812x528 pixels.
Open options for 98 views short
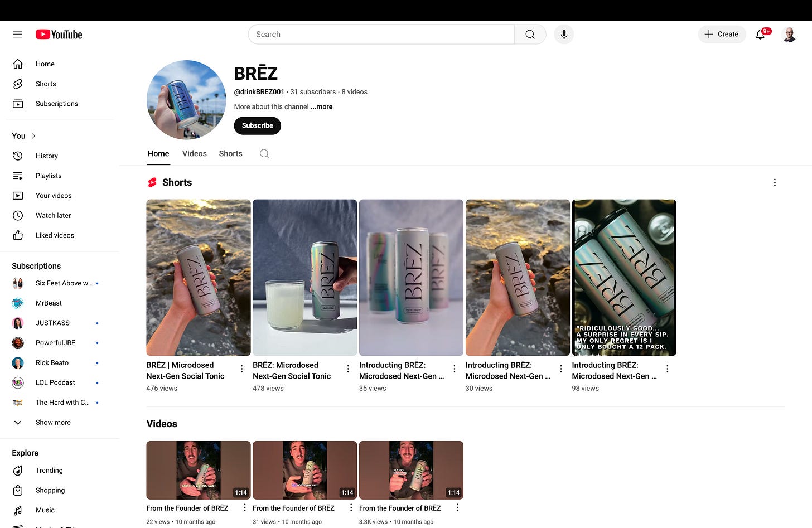pyautogui.click(x=668, y=369)
